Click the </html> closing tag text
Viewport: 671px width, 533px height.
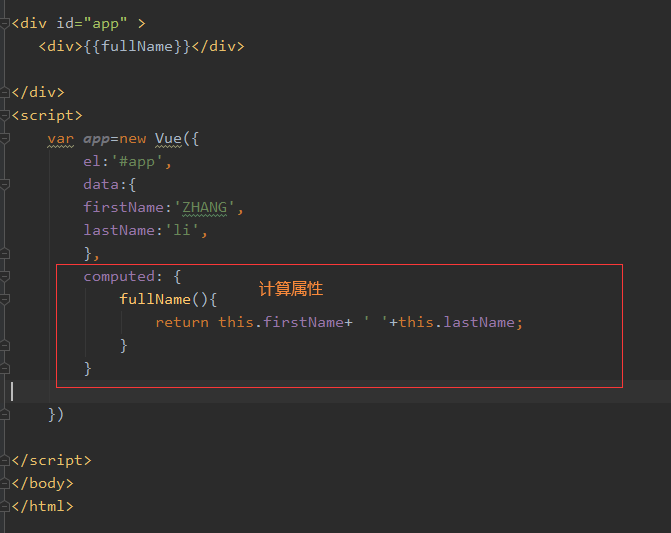[42, 506]
